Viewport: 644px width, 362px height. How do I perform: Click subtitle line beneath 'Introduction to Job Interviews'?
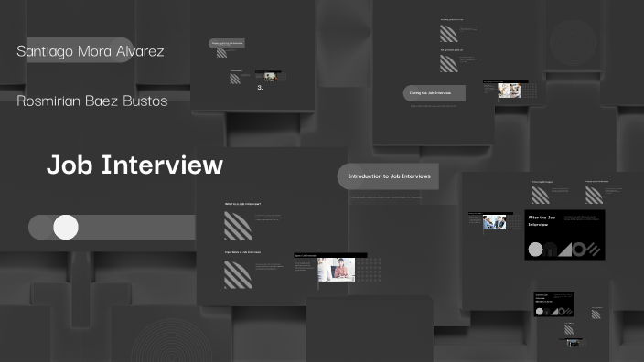[386, 197]
